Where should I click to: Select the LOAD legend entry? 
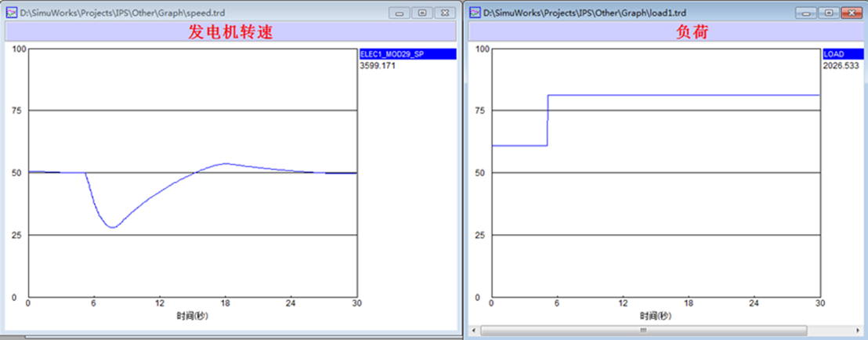tap(843, 54)
